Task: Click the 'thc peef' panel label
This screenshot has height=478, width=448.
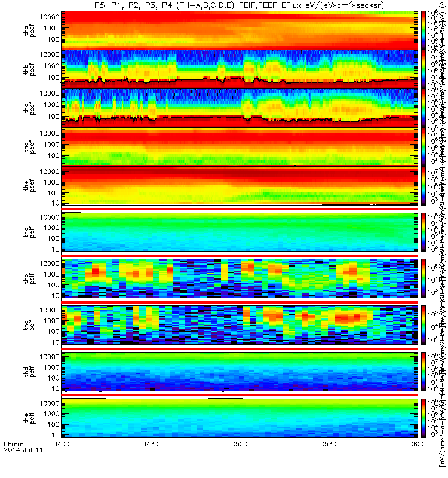Action: pyautogui.click(x=29, y=108)
